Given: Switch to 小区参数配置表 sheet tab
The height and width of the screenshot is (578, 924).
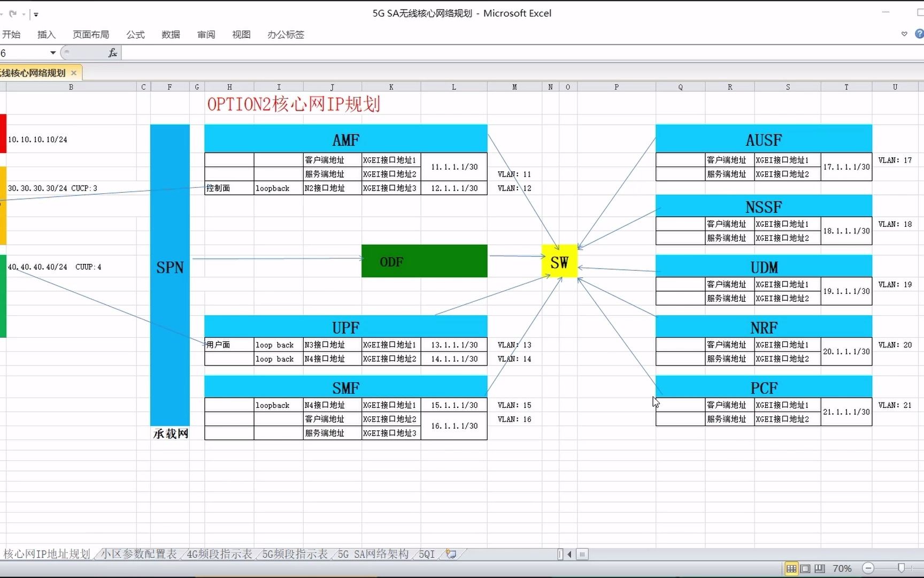Looking at the screenshot, I should tap(139, 554).
